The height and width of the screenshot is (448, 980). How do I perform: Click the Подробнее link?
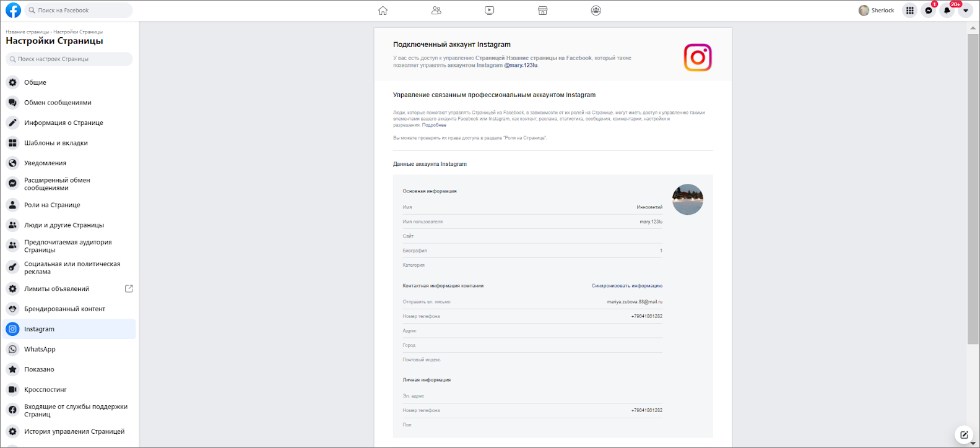coord(434,125)
